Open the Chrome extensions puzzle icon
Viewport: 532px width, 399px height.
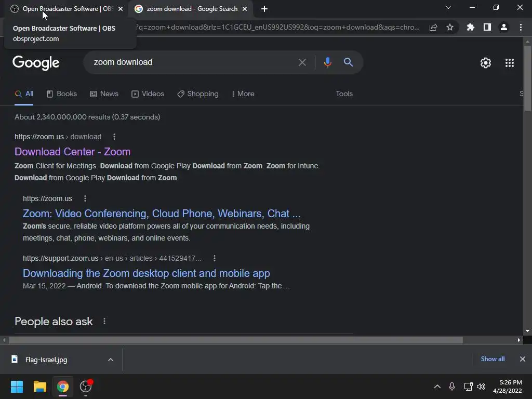pyautogui.click(x=471, y=27)
